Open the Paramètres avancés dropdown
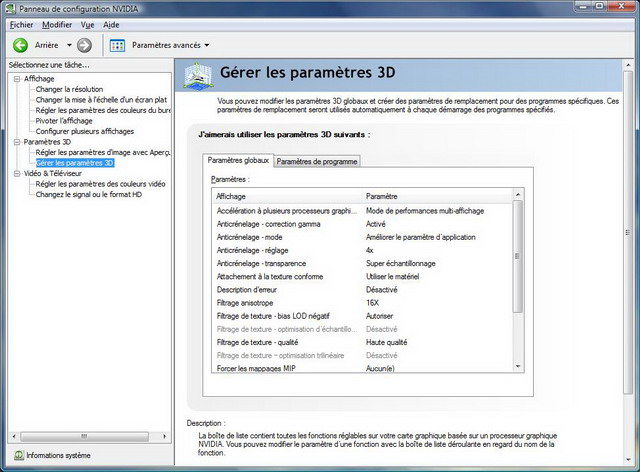This screenshot has height=472, width=640. pos(206,45)
